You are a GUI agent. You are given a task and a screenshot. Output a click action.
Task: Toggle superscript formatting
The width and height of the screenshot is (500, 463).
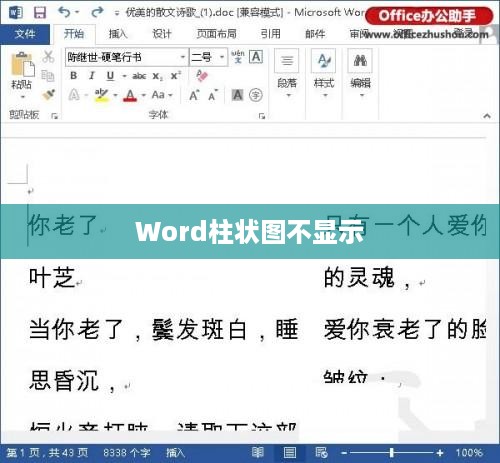point(176,76)
